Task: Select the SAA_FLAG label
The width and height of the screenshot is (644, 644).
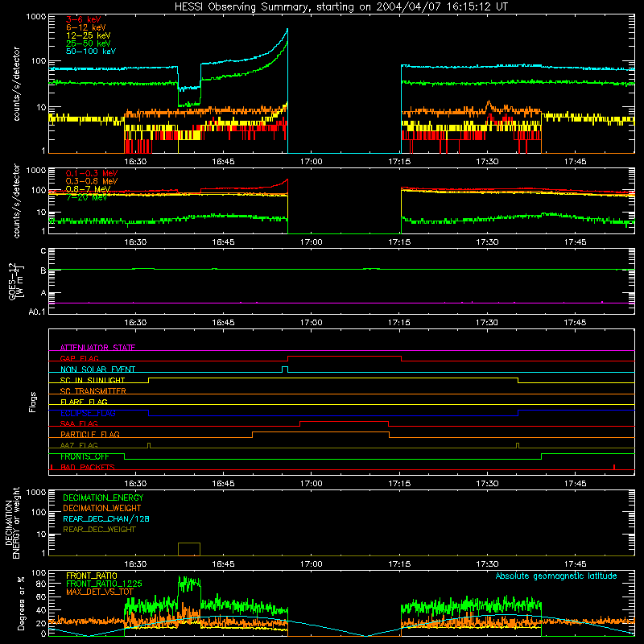Action: [79, 424]
